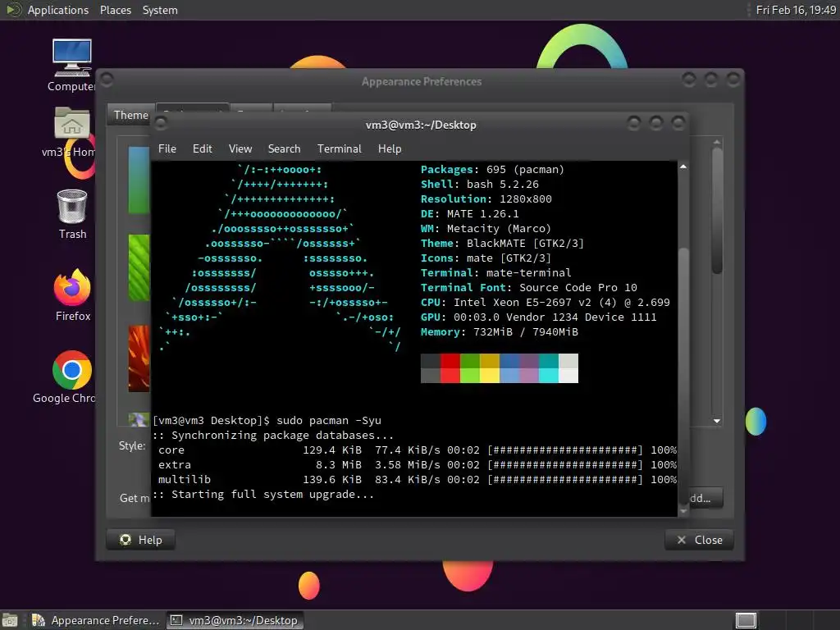Click the 'extra' download progress row
Viewport: 840px width, 630px height.
coord(417,465)
